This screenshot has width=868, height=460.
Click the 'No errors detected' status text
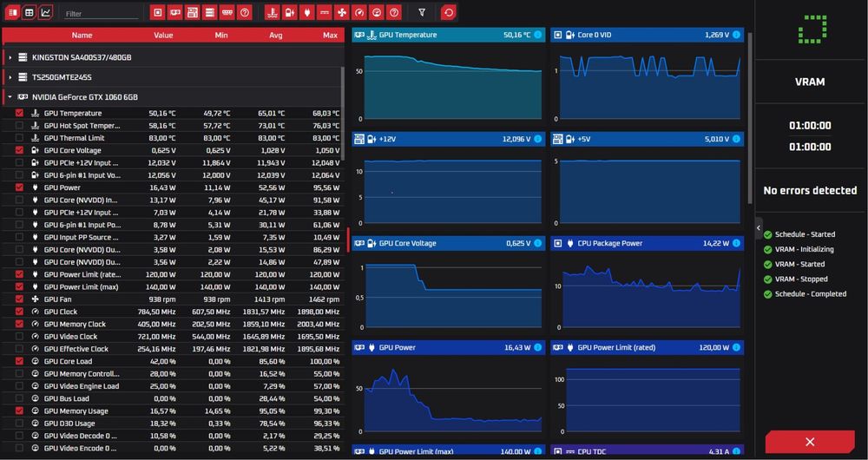(810, 190)
